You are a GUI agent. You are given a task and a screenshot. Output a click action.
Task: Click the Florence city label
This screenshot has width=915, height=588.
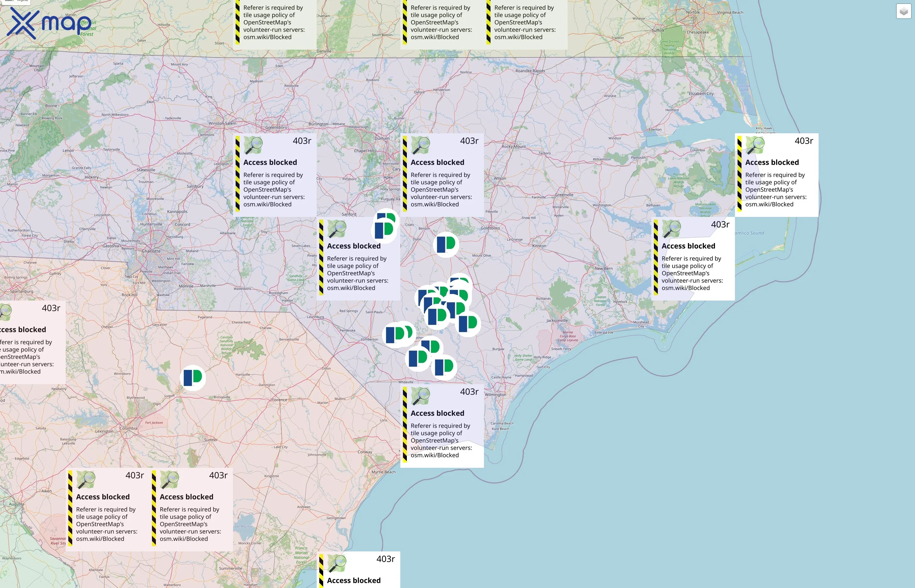pyautogui.click(x=279, y=400)
